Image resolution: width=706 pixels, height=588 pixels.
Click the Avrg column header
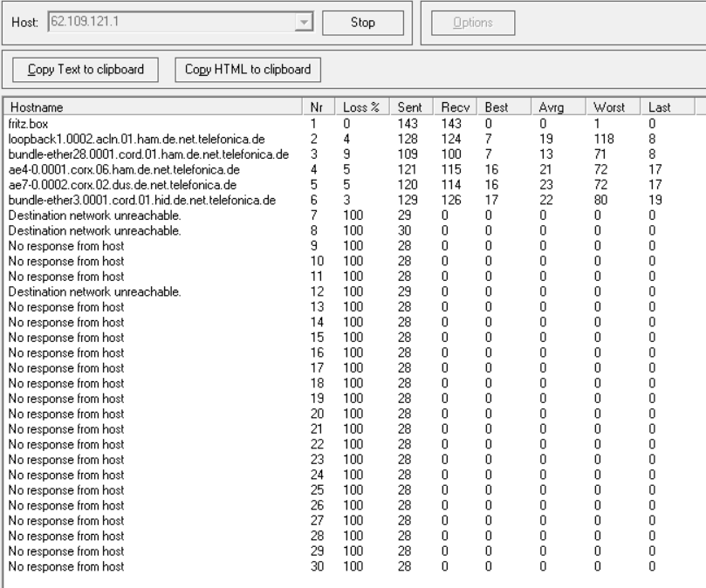point(559,107)
